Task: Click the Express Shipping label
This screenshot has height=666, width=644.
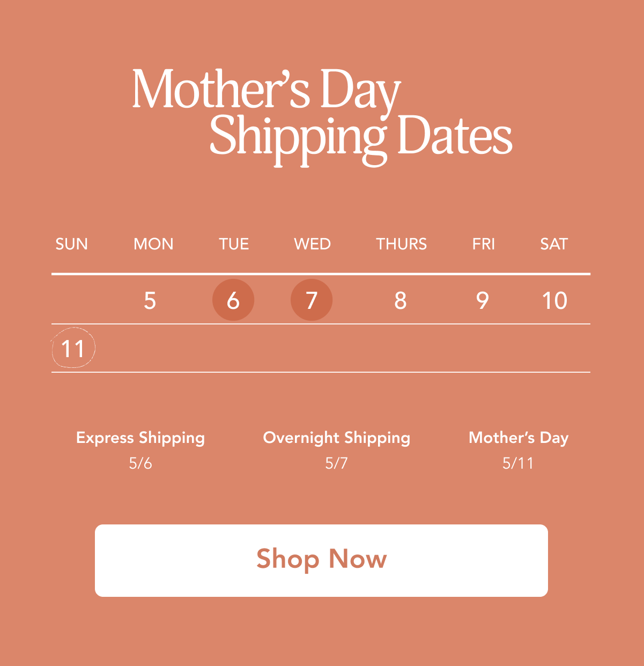Action: coord(140,438)
